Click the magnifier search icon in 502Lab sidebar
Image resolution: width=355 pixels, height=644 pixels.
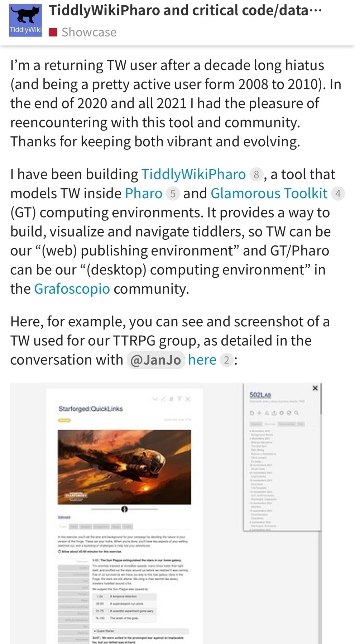coord(296,413)
